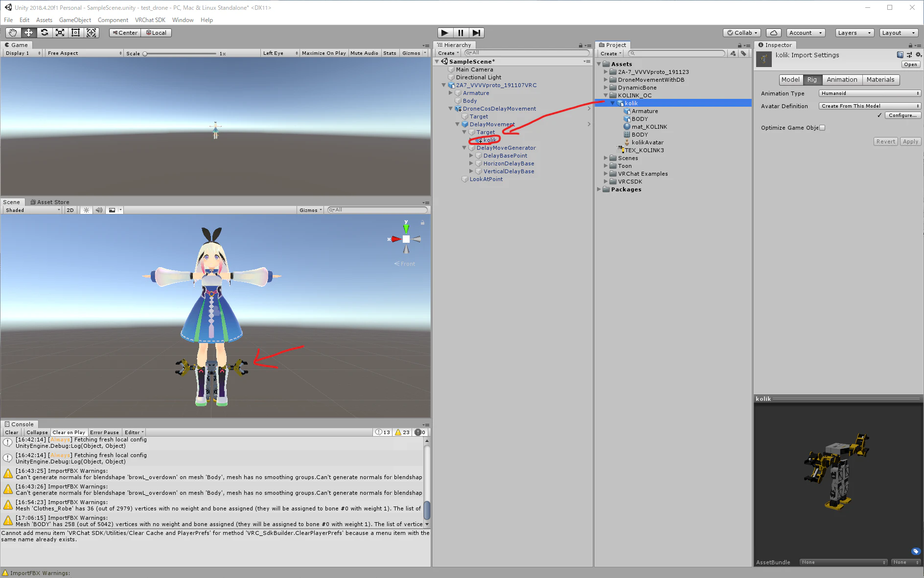
Task: Open the Avatar Definition dropdown
Action: tap(870, 106)
